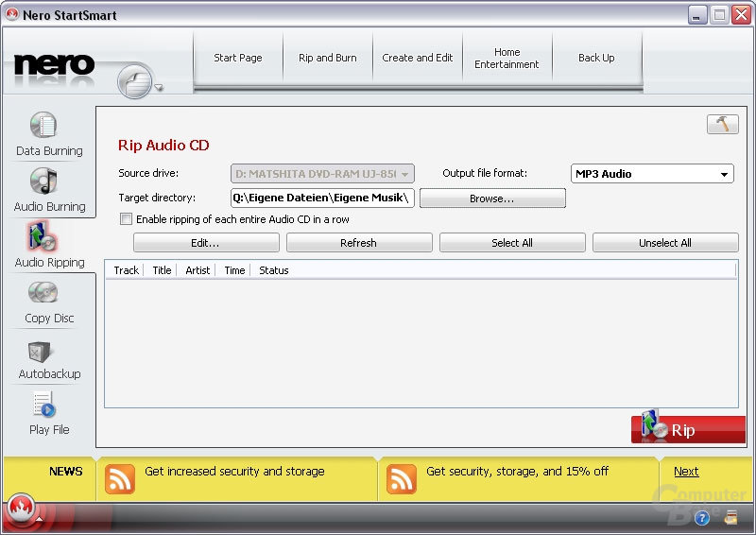Screen dimensions: 756x535
Task: Open the Home Entertainment tab
Action: tap(507, 58)
